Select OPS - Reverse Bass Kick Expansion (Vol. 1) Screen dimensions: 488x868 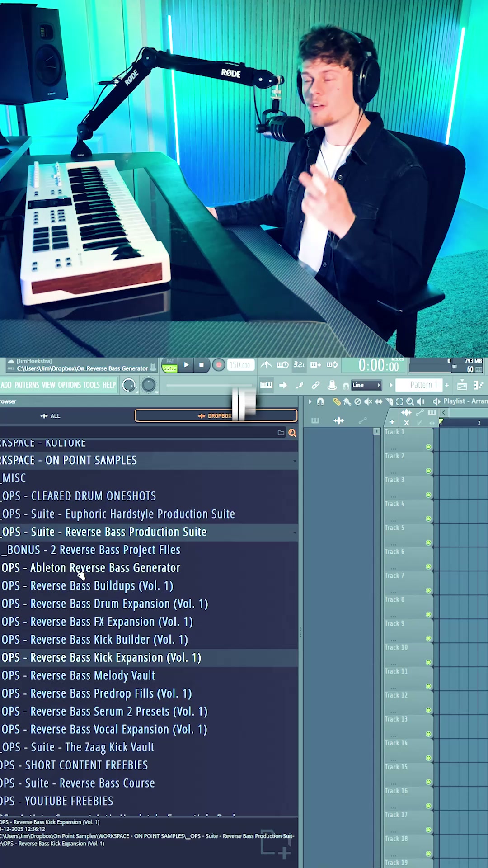[149, 658]
